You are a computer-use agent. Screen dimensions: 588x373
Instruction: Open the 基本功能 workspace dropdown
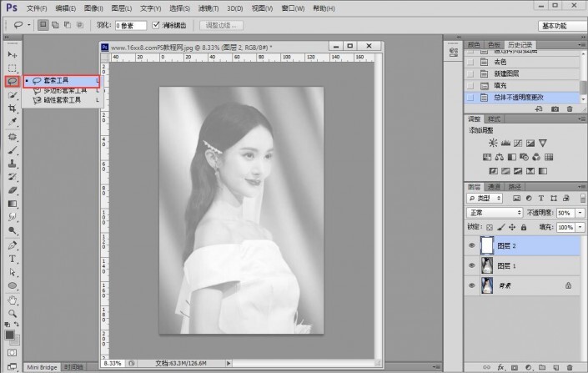pyautogui.click(x=560, y=26)
